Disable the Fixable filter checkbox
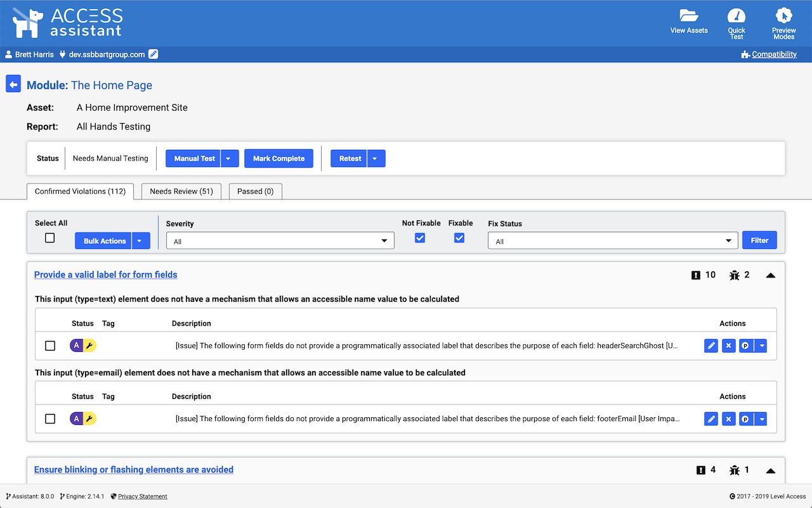 coord(459,237)
